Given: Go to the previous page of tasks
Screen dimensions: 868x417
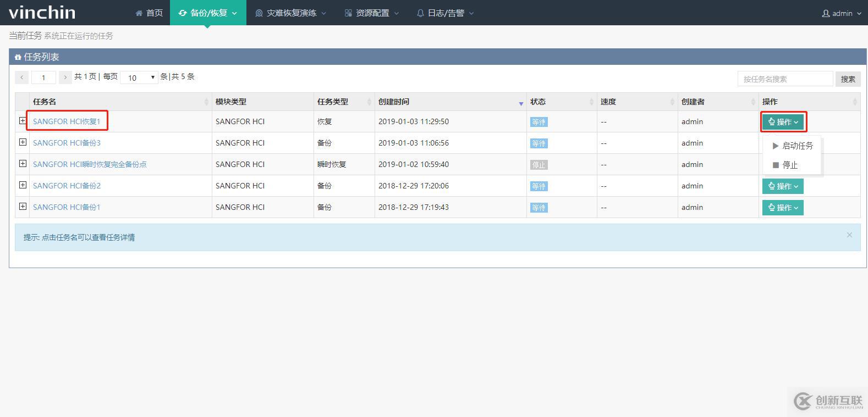Looking at the screenshot, I should point(21,77).
